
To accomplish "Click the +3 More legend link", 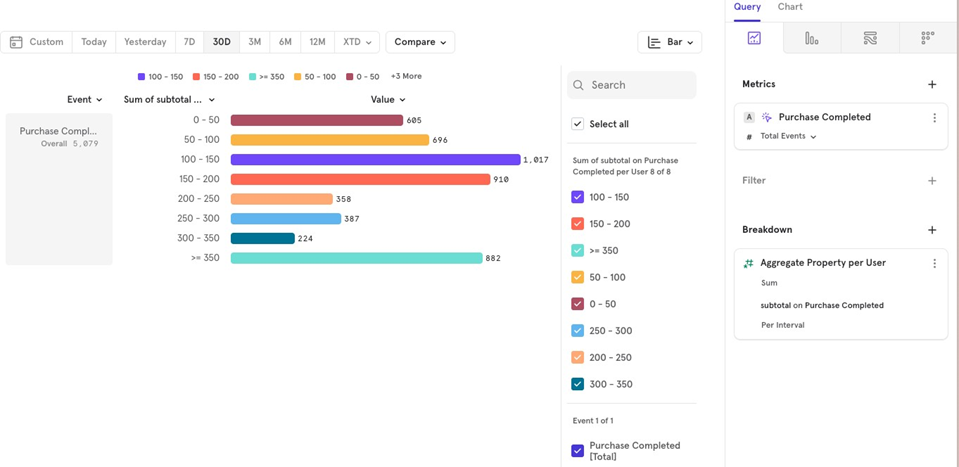I will (x=406, y=76).
